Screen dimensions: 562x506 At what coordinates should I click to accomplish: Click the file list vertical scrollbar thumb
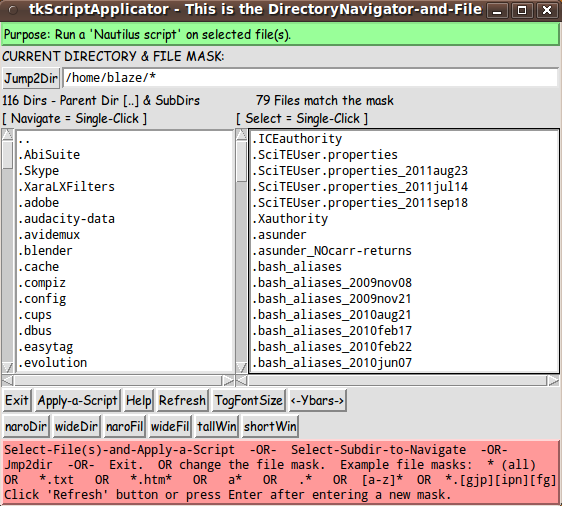(x=242, y=161)
